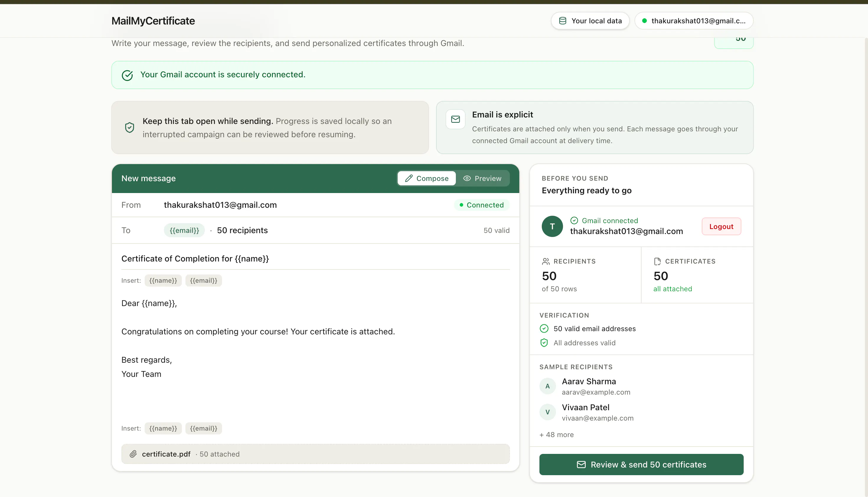868x497 pixels.
Task: Click the paperclip icon beside certificate.pdf
Action: tap(133, 454)
